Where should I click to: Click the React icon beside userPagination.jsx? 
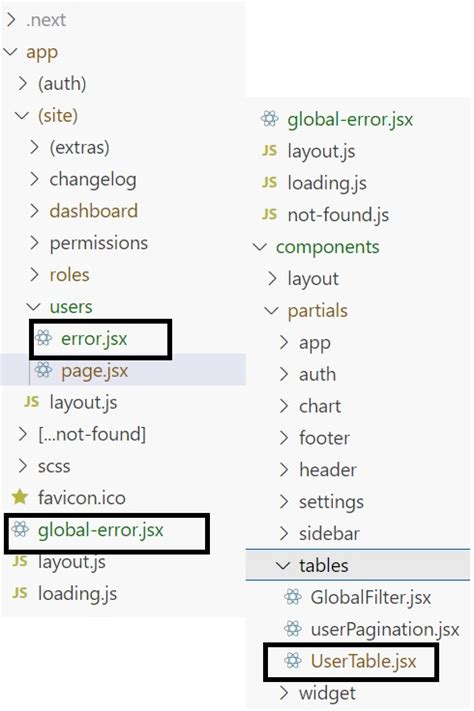pyautogui.click(x=293, y=629)
